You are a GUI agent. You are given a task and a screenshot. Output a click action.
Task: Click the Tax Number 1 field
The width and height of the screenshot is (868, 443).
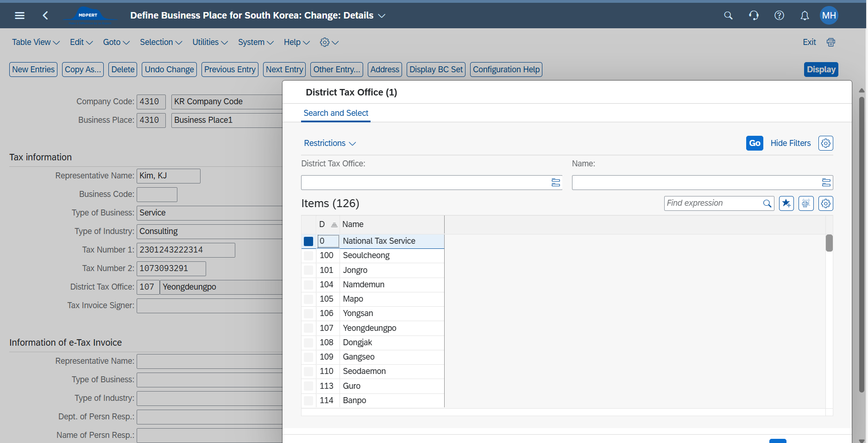point(186,250)
